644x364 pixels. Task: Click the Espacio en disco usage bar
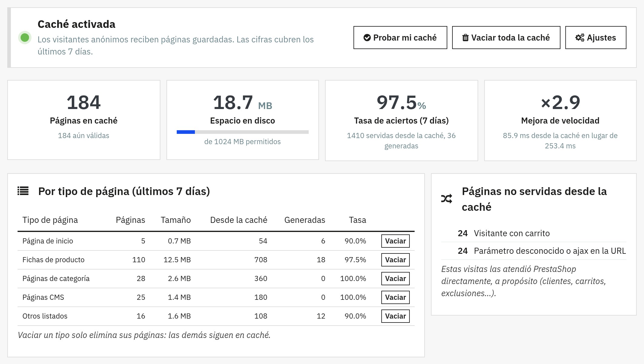click(x=242, y=132)
